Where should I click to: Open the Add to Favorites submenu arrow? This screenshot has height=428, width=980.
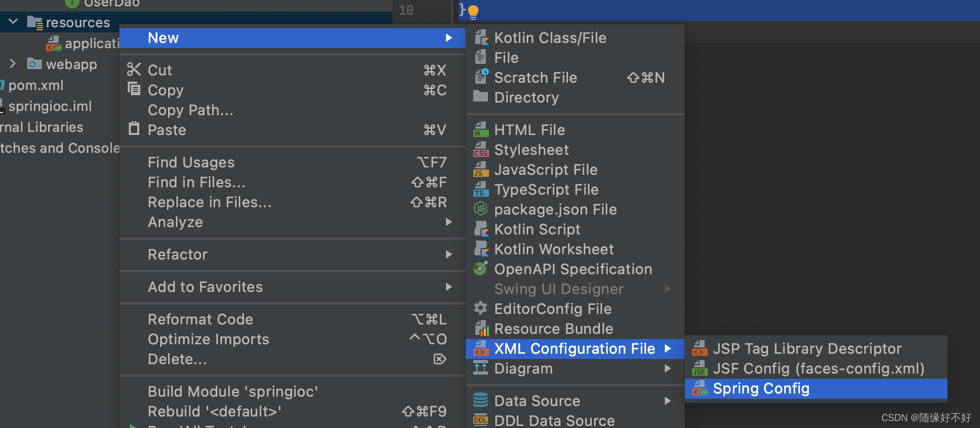(449, 287)
